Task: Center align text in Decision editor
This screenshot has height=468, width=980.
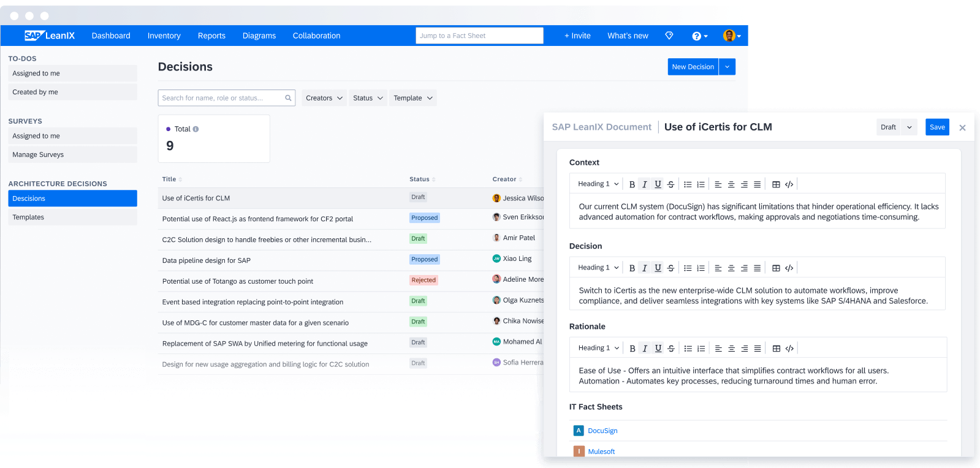Action: [731, 268]
